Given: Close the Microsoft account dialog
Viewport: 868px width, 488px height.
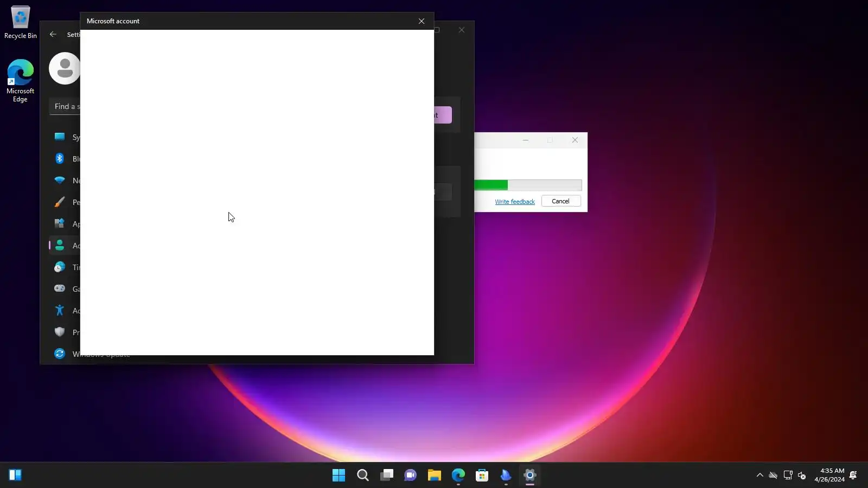Looking at the screenshot, I should click(422, 21).
